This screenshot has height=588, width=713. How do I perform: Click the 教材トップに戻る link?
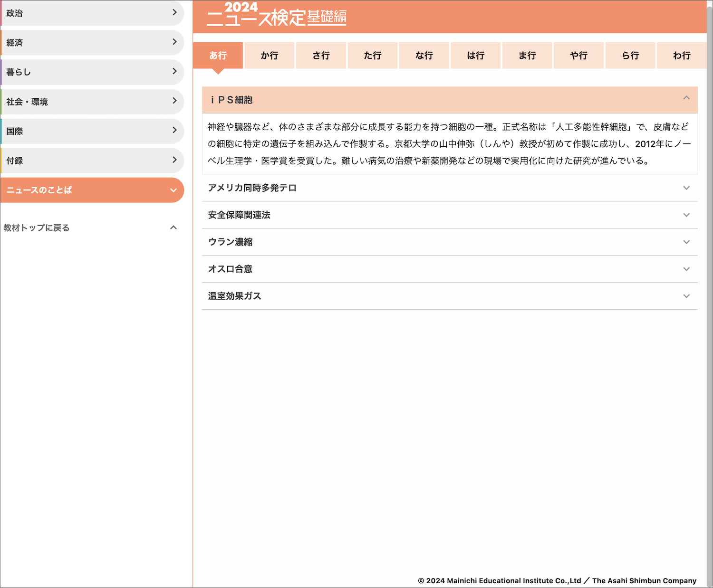(x=37, y=228)
